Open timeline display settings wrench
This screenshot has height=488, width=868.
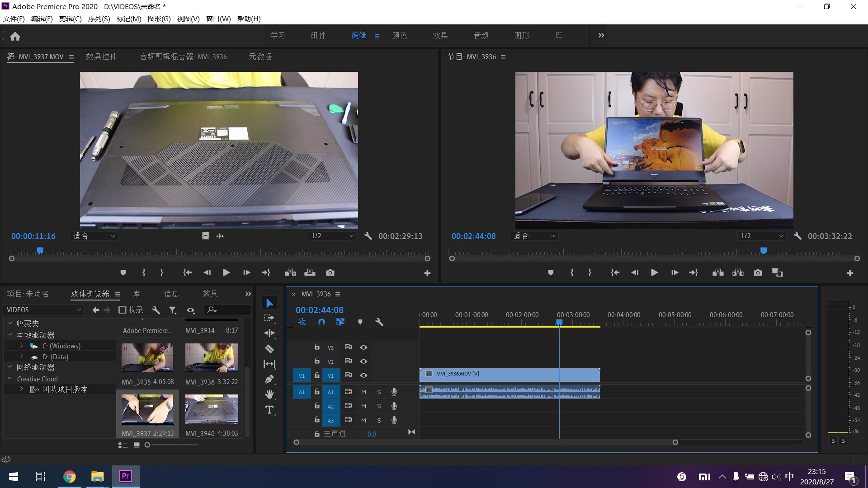(379, 322)
